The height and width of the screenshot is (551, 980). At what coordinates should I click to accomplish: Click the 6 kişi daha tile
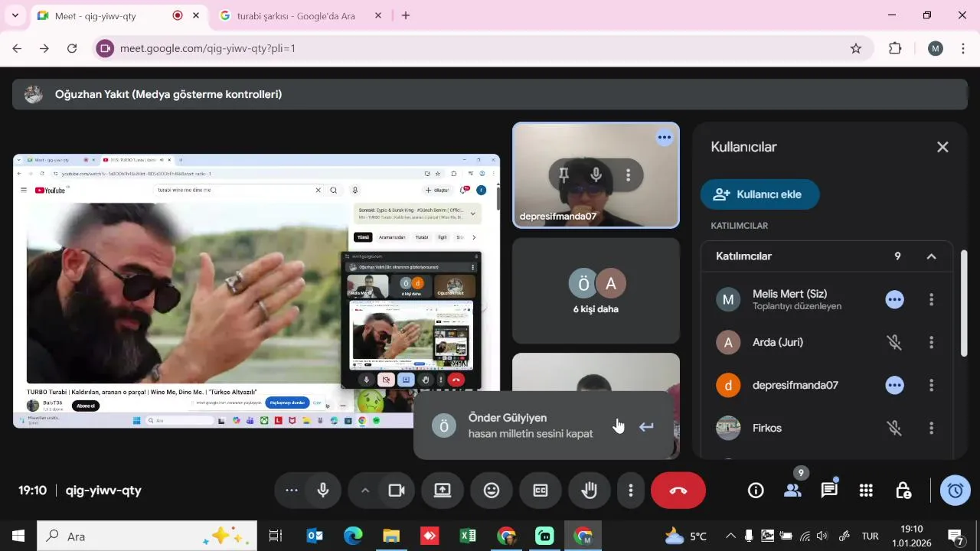pos(596,291)
